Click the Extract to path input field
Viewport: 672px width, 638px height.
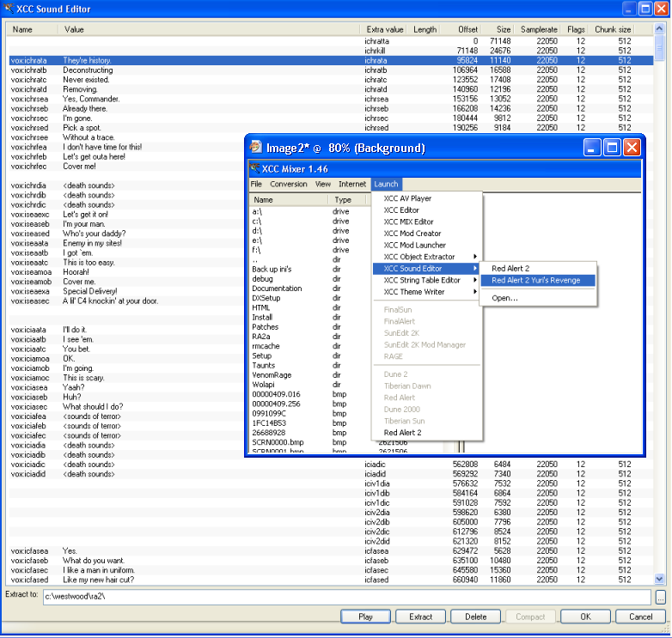click(346, 597)
